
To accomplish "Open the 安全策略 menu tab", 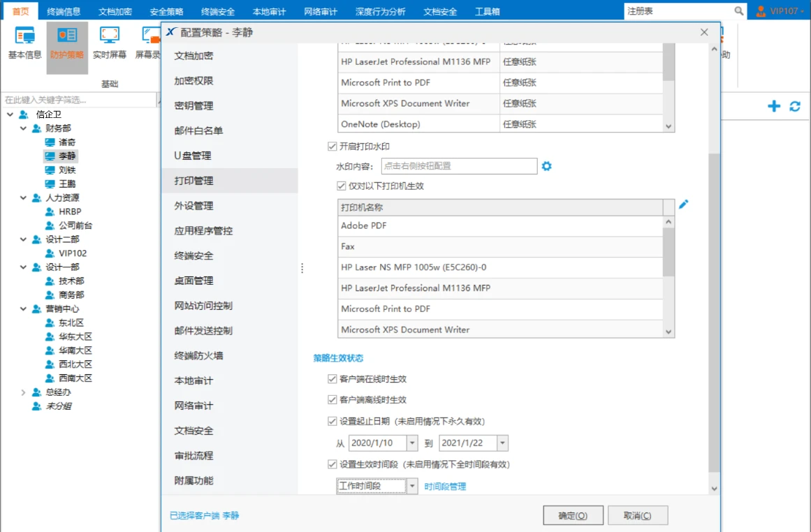I will (x=166, y=11).
